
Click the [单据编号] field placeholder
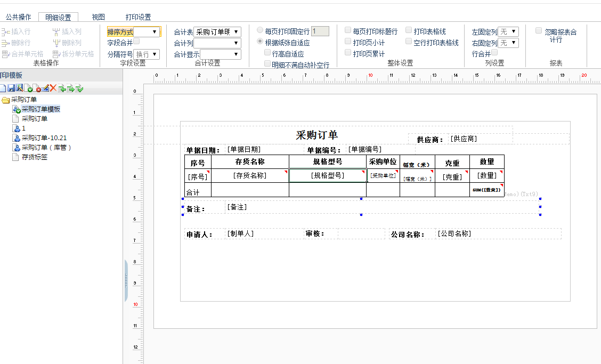click(x=365, y=149)
